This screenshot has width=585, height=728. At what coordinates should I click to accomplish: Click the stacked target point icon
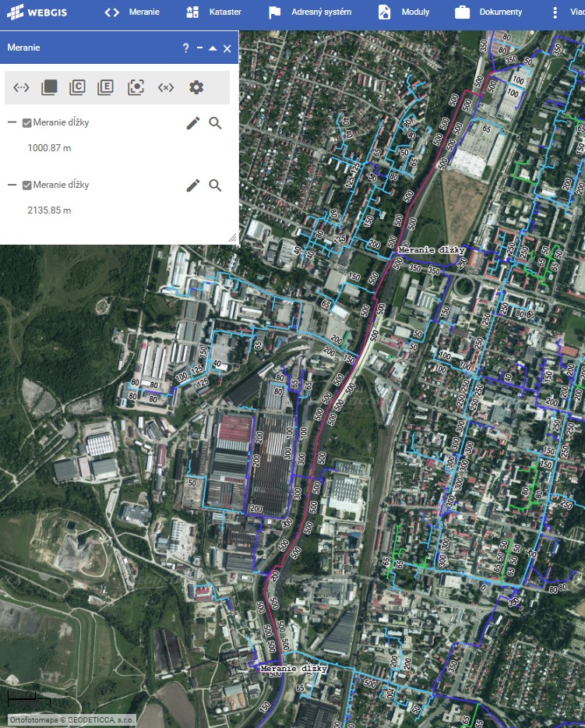tap(136, 87)
